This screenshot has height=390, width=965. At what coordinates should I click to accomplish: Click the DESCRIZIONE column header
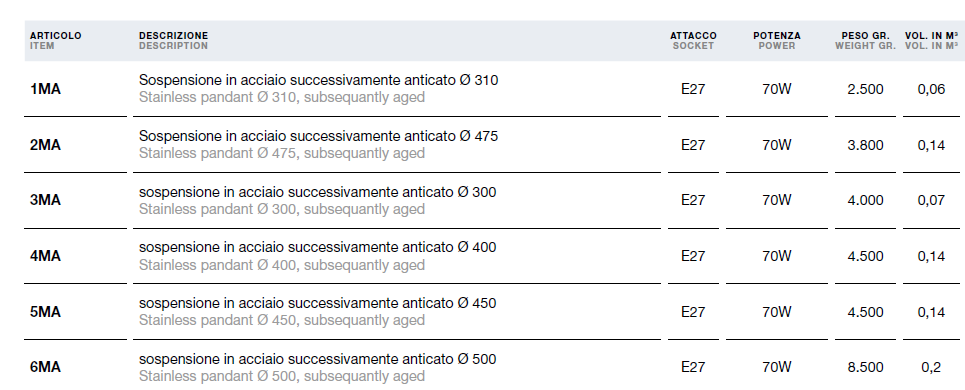pyautogui.click(x=174, y=41)
